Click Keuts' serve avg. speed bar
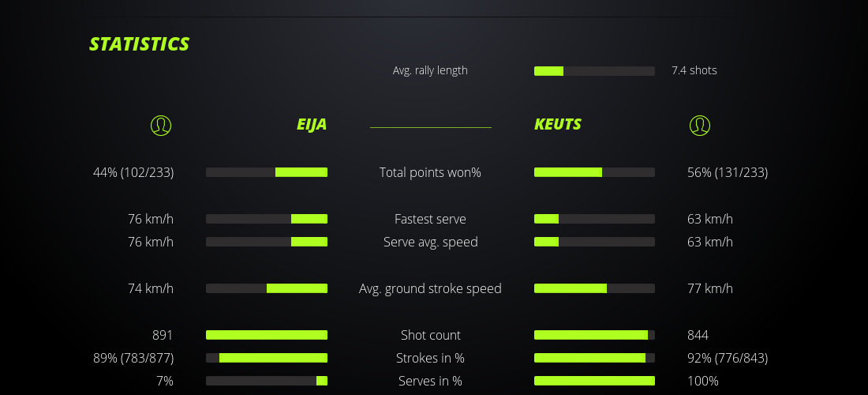Viewport: 868px width, 395px height. tap(594, 242)
